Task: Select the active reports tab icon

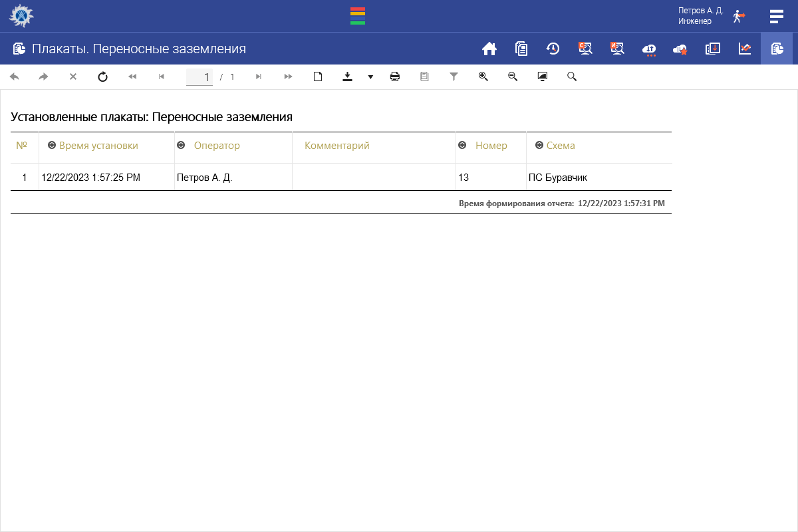Action: pos(776,49)
